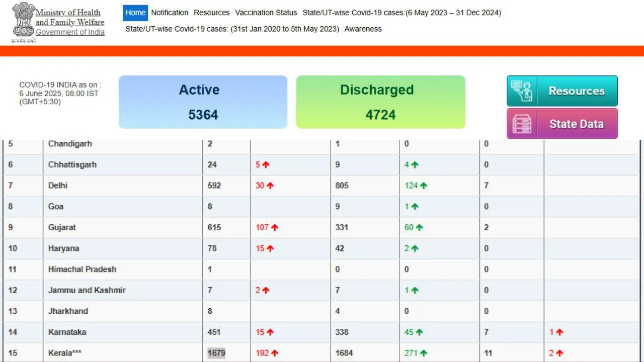Click the Ministry of Health and Family Welfare title
This screenshot has width=644, height=362.
[70, 18]
